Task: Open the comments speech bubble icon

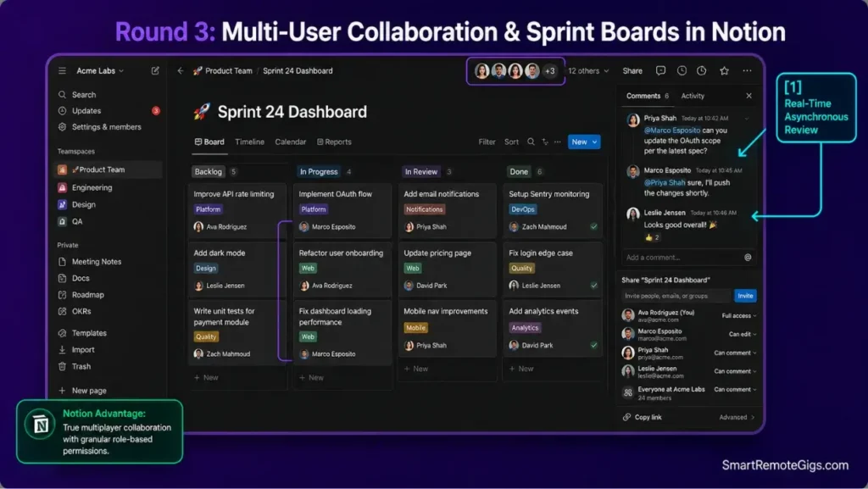Action: tap(660, 71)
